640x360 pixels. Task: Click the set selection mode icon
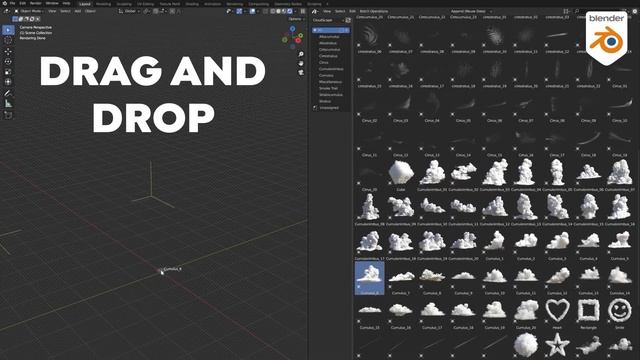pyautogui.click(x=15, y=19)
